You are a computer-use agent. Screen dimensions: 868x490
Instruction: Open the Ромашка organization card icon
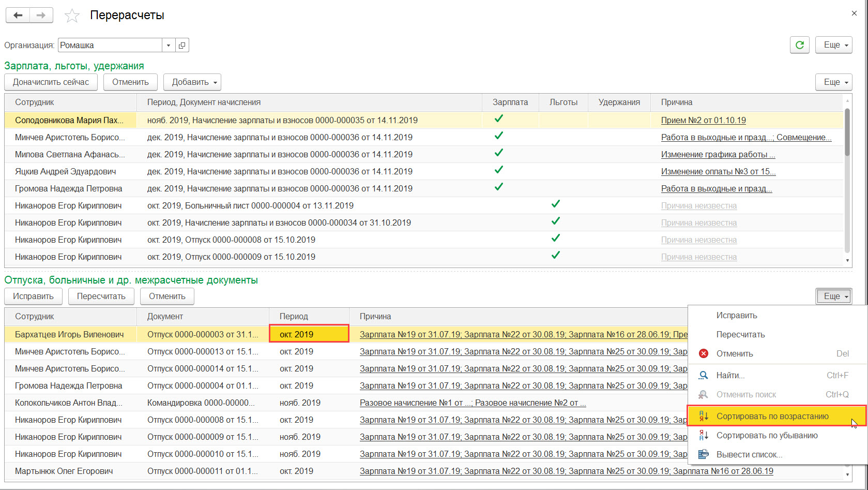click(182, 46)
